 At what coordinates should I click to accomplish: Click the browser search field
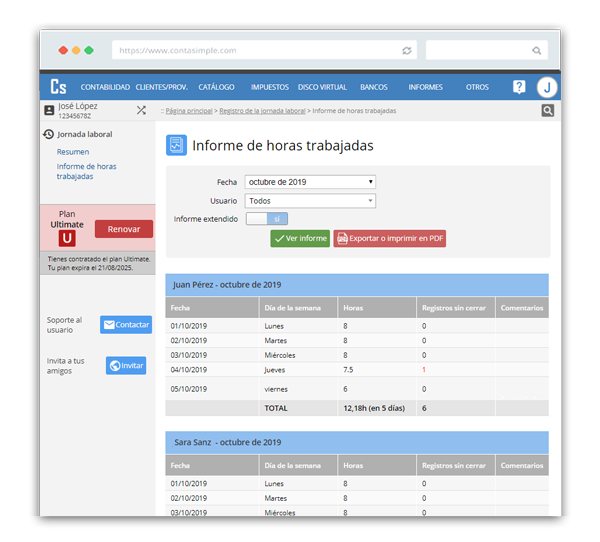487,51
